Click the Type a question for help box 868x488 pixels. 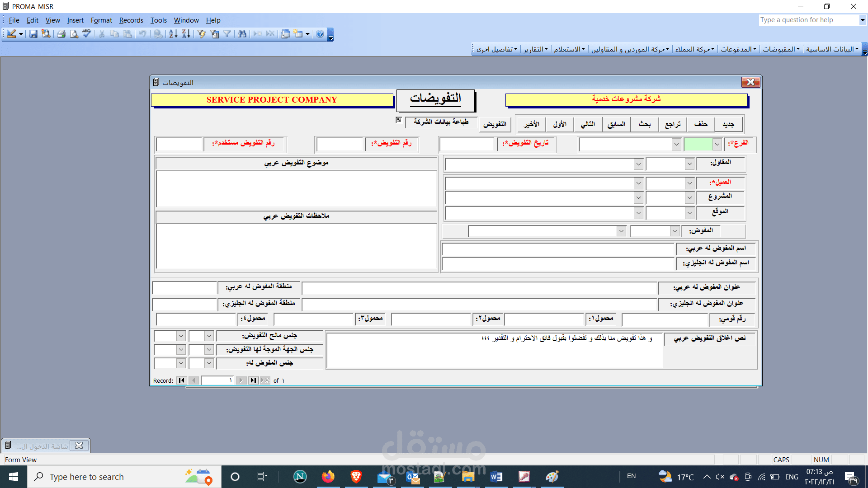(808, 20)
